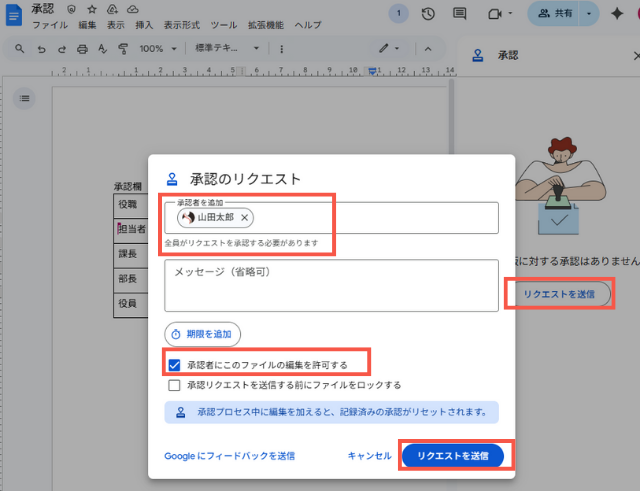640x492 pixels.
Task: Open the editing mode pencil dropdown
Action: (x=389, y=49)
